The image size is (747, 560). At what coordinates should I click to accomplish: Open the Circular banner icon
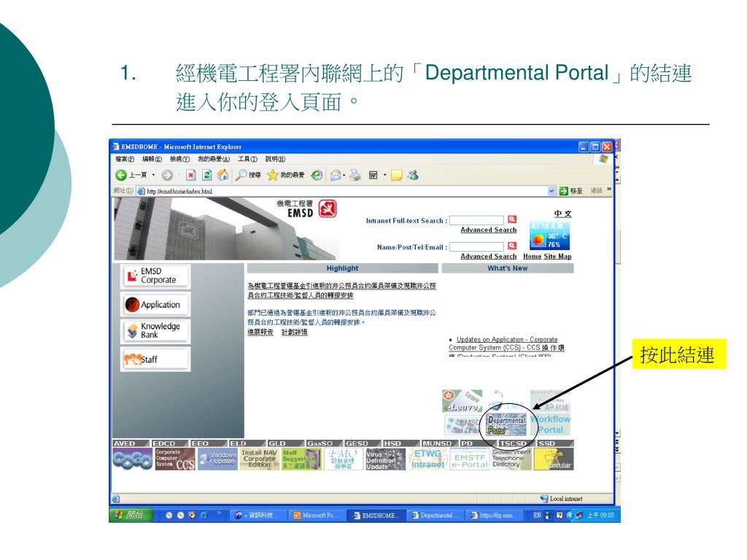[554, 459]
